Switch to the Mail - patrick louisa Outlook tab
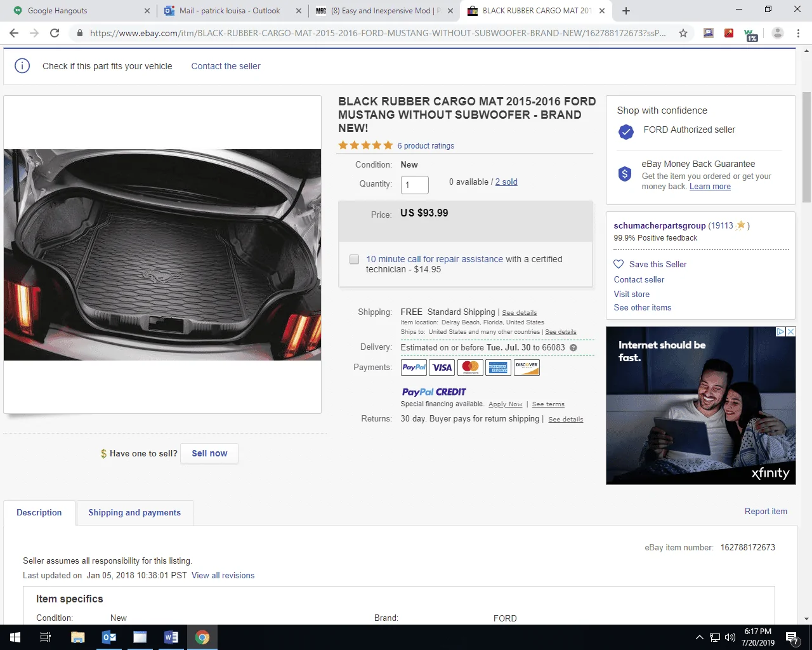The height and width of the screenshot is (650, 812). click(230, 11)
